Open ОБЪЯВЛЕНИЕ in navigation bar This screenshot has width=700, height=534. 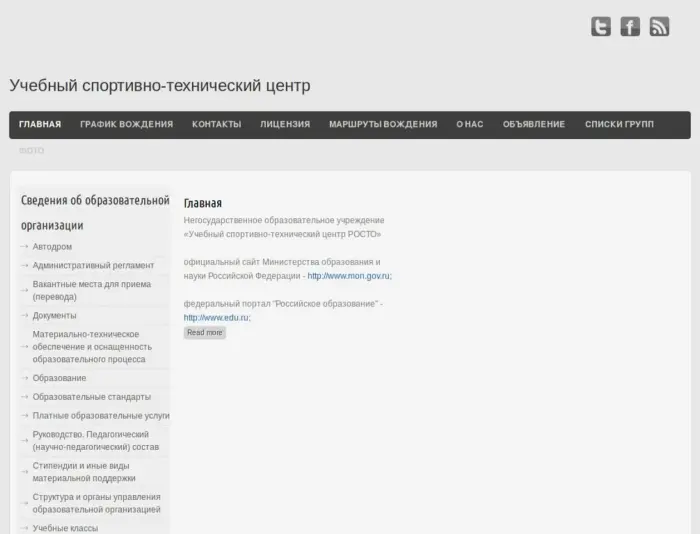click(x=534, y=125)
